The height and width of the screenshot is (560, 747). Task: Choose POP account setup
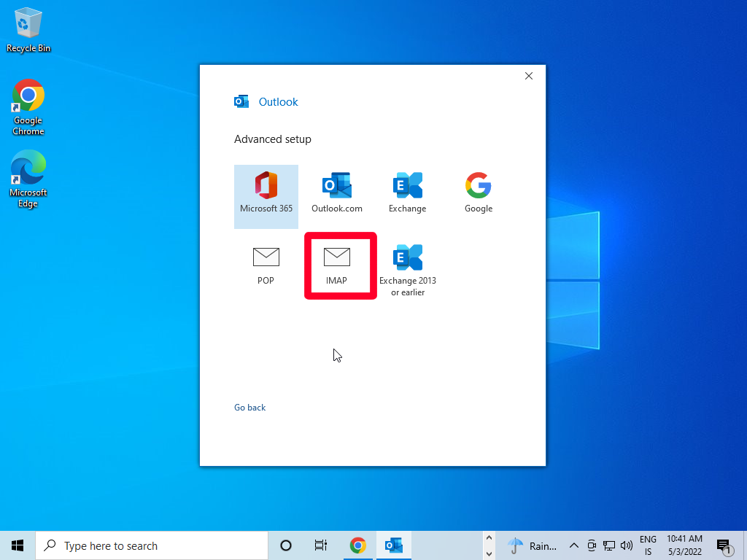(266, 265)
